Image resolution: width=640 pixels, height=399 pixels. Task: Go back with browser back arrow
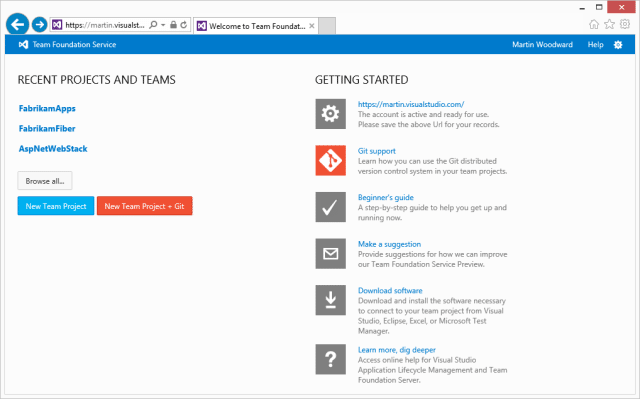[x=18, y=24]
